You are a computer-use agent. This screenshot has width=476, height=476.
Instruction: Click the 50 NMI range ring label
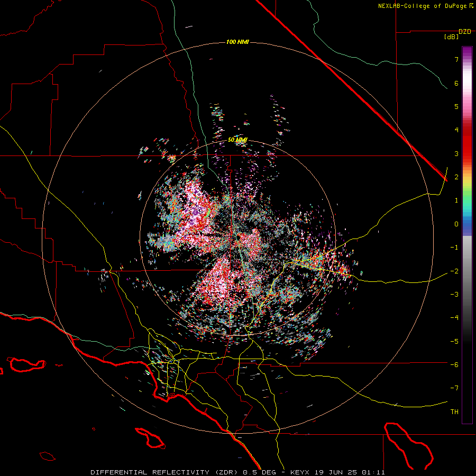tap(237, 140)
